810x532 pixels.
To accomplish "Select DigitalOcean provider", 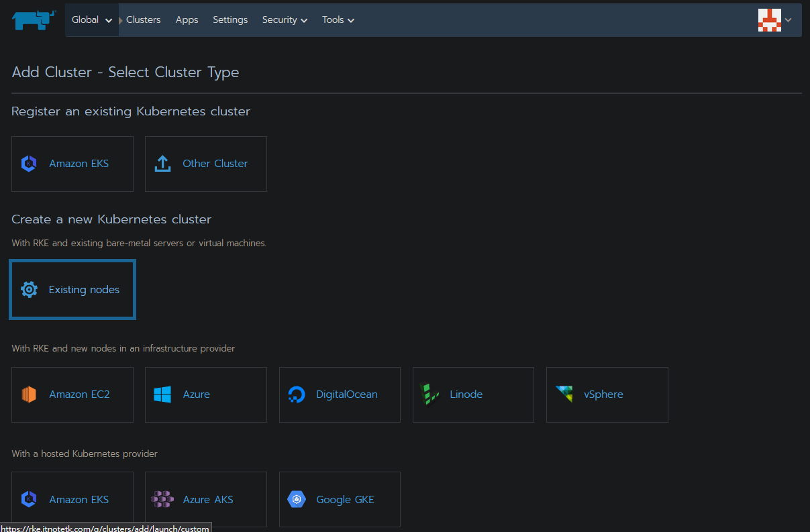I will point(340,394).
